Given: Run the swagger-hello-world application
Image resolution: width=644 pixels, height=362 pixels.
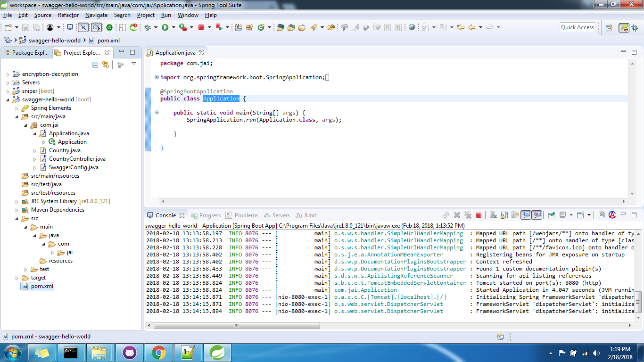Looking at the screenshot, I should (165, 27).
